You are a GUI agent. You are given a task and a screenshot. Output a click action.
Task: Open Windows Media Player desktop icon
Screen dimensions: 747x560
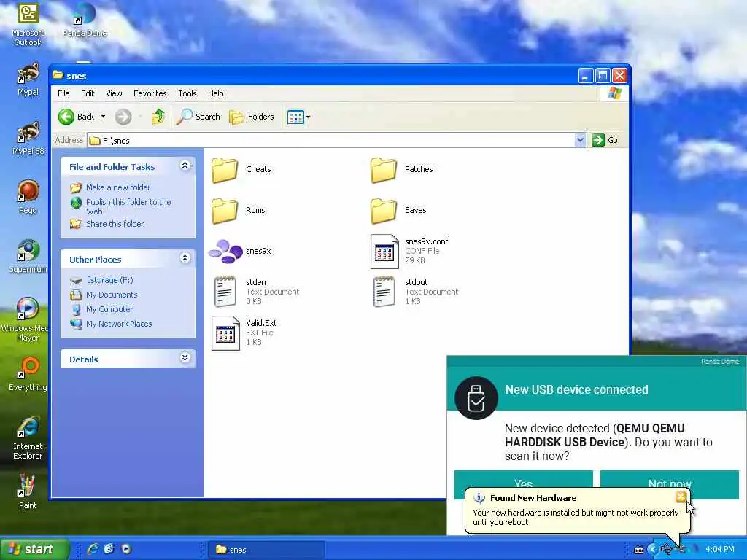pos(28,320)
